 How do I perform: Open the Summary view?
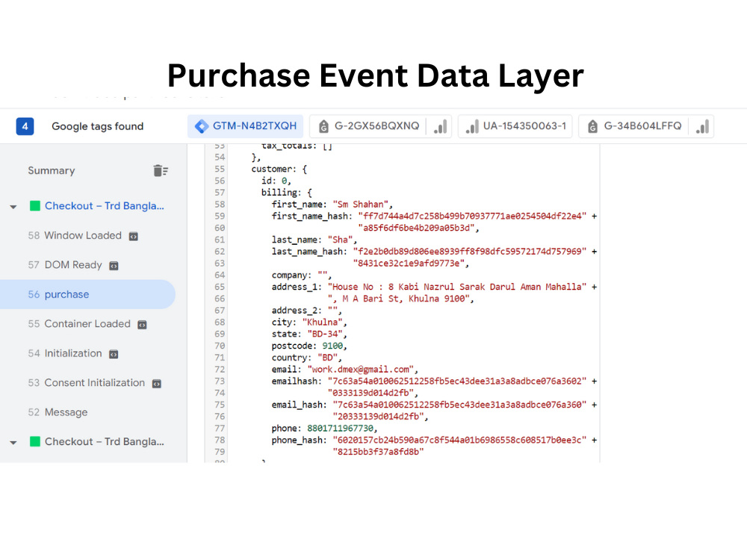click(52, 170)
